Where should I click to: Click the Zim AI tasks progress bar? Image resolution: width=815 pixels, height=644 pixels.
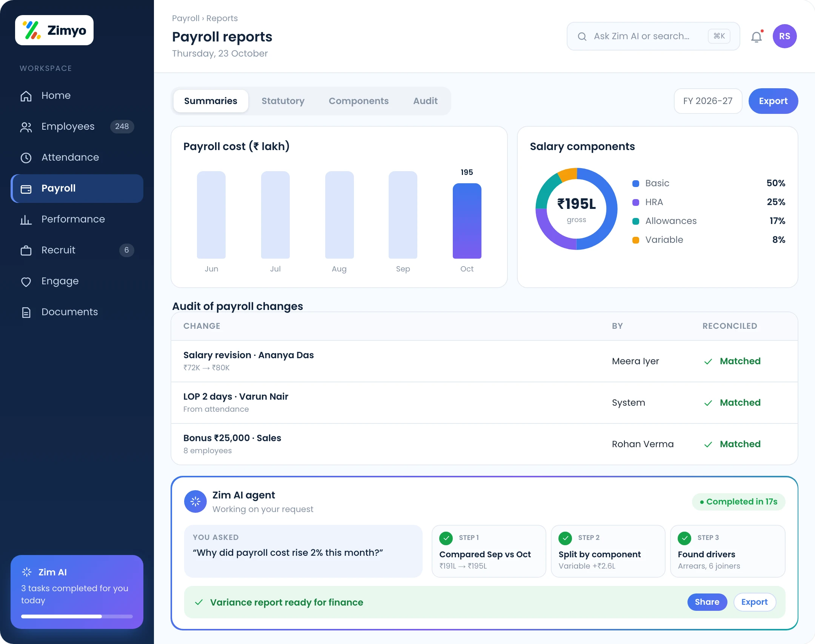[77, 616]
